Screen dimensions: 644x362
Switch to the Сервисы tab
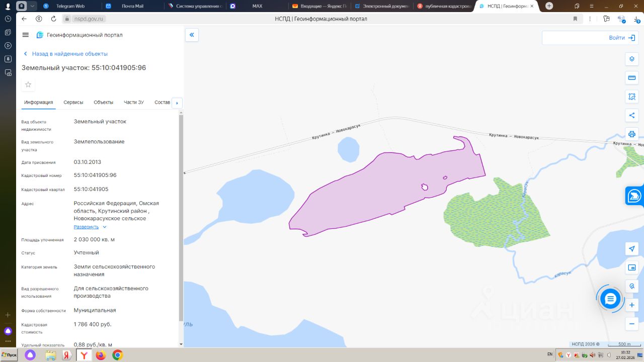[73, 103]
